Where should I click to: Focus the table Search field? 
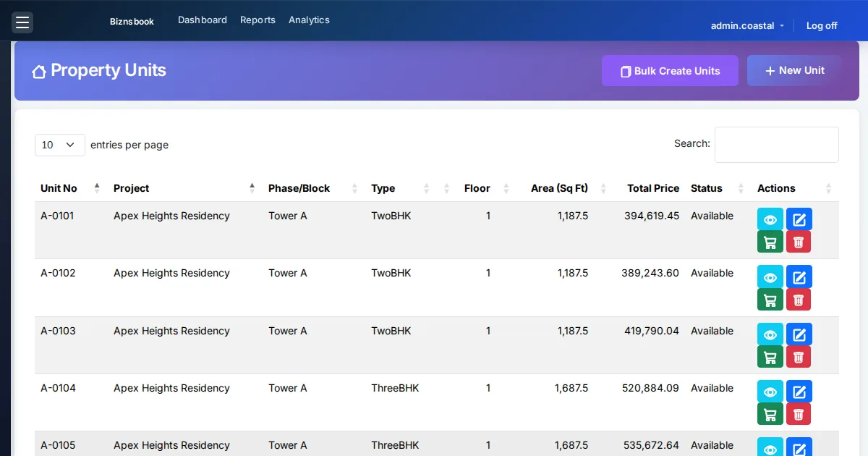[777, 145]
